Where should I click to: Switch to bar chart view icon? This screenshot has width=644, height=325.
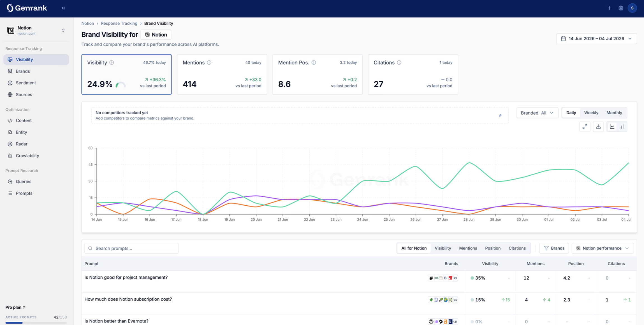[x=622, y=127]
